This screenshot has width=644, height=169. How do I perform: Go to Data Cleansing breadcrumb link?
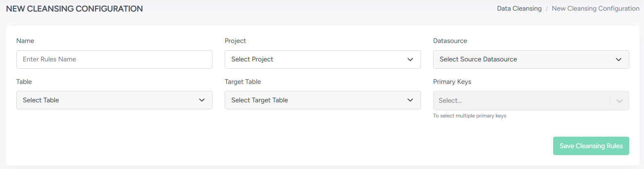pyautogui.click(x=519, y=9)
